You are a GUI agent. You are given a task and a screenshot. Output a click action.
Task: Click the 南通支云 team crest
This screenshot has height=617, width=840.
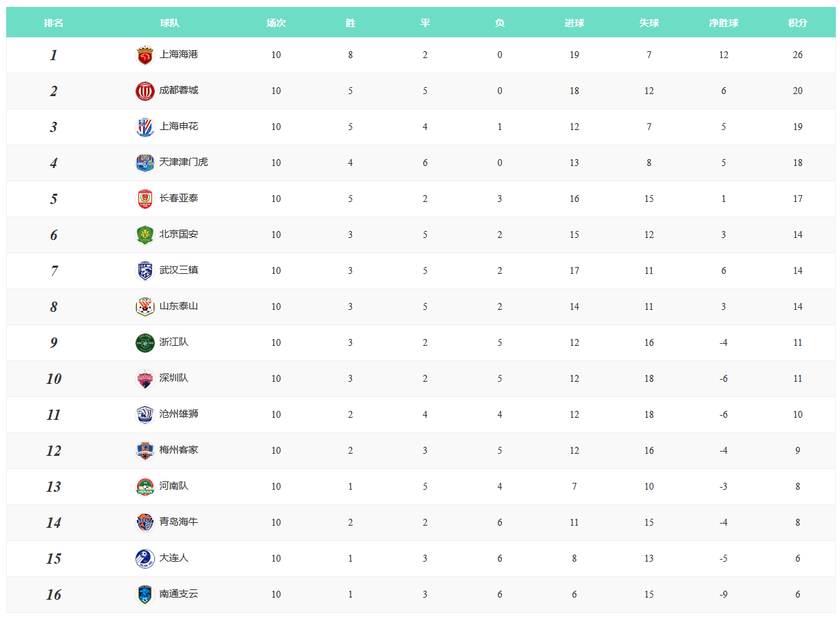144,595
